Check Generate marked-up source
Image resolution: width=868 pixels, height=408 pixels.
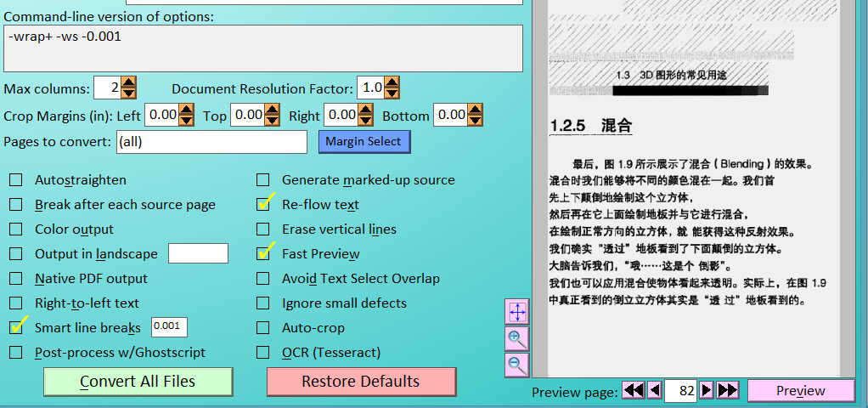pyautogui.click(x=263, y=180)
